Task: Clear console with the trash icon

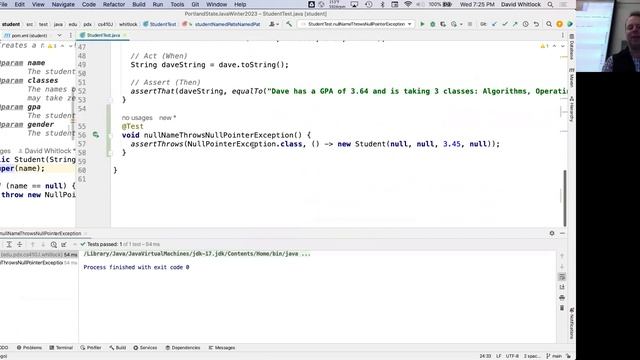Action: pos(562,308)
